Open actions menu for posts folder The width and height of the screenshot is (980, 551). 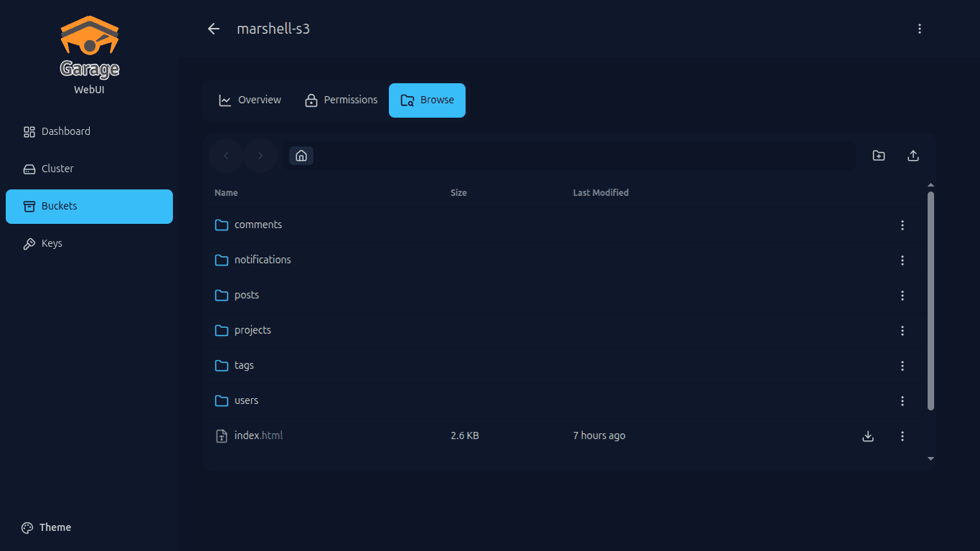(x=903, y=296)
